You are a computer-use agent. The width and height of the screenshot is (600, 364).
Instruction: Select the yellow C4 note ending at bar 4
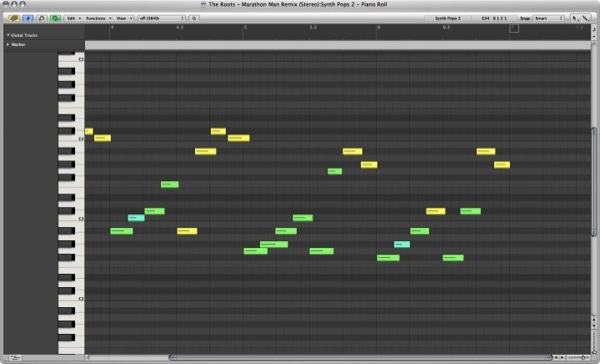[x=103, y=138]
